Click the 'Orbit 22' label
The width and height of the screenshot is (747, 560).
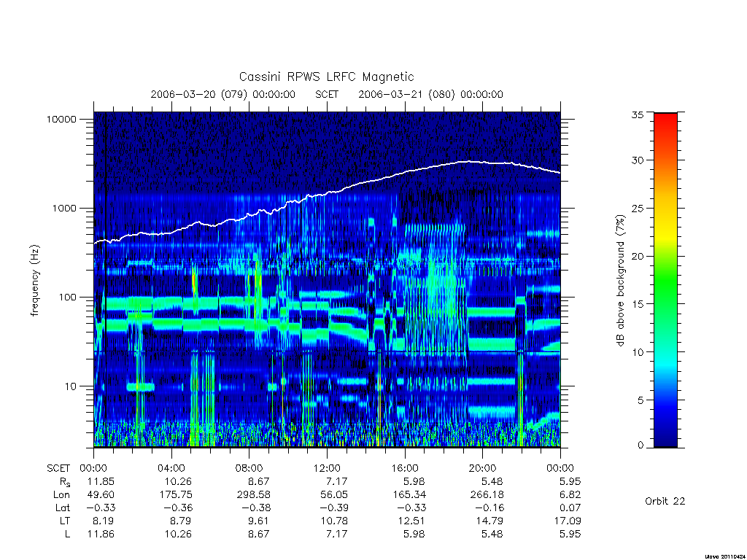665,502
